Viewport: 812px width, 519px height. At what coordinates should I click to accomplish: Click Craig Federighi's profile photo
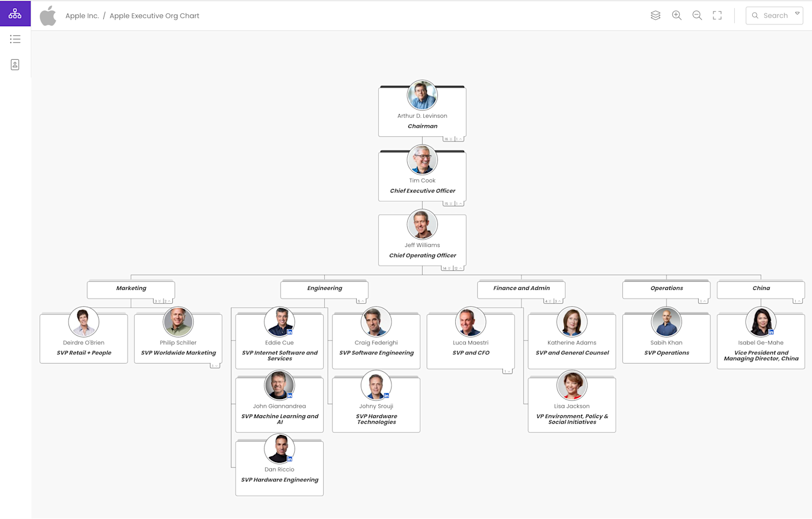376,322
